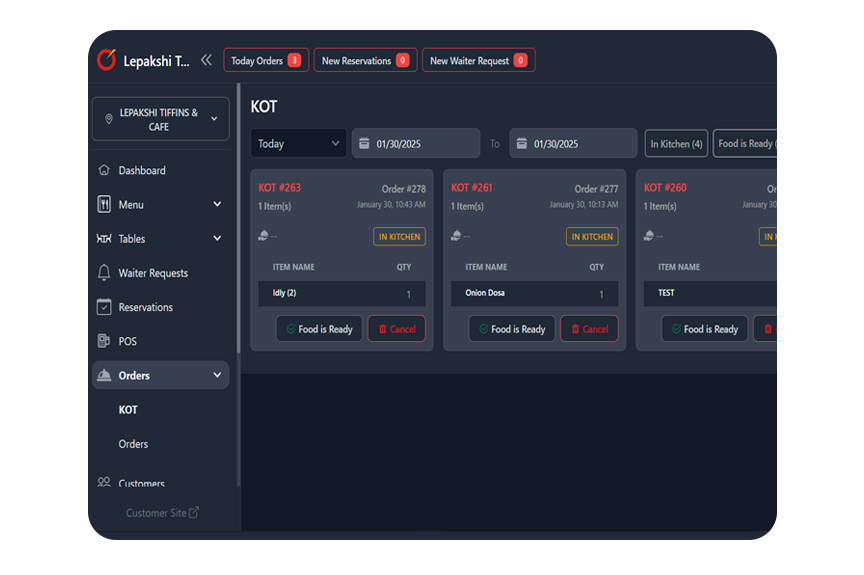Filter by Food is Ready status
The height and width of the screenshot is (575, 864).
[746, 144]
